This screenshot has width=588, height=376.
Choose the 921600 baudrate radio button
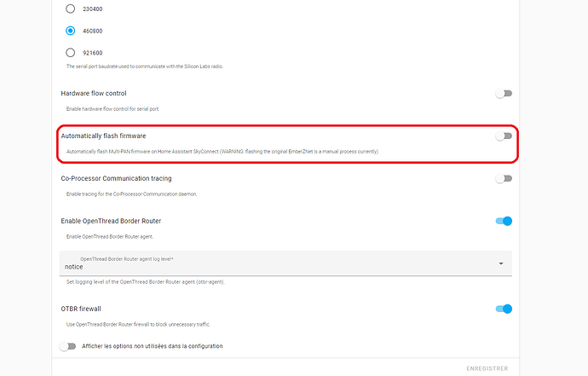(x=71, y=52)
